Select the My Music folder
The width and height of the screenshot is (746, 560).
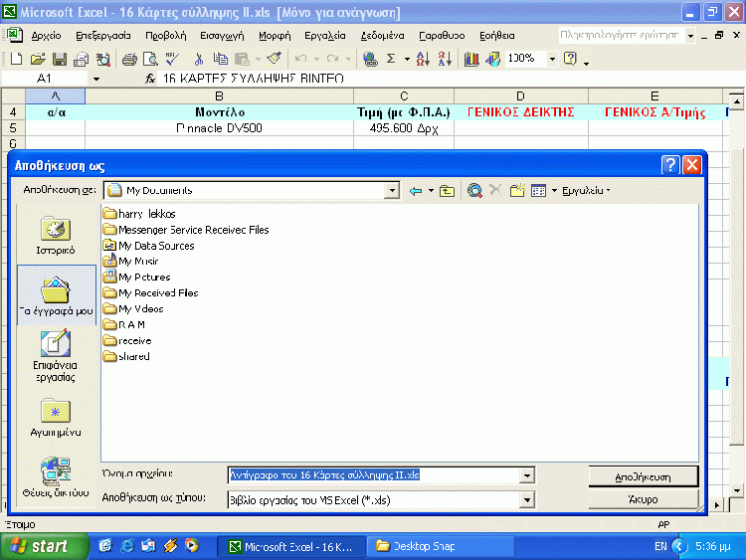[x=131, y=262]
